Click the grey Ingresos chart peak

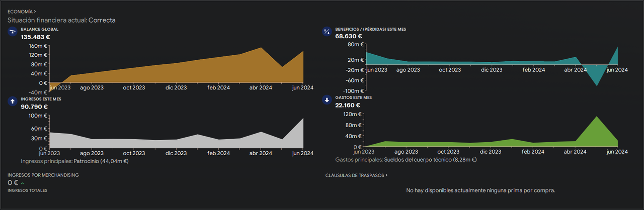[x=303, y=119]
